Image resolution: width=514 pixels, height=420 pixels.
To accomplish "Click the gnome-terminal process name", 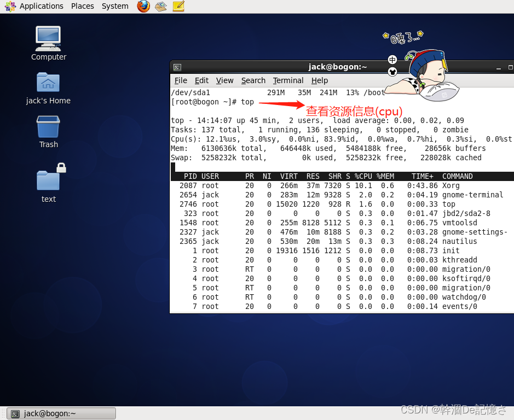I will pos(472,195).
